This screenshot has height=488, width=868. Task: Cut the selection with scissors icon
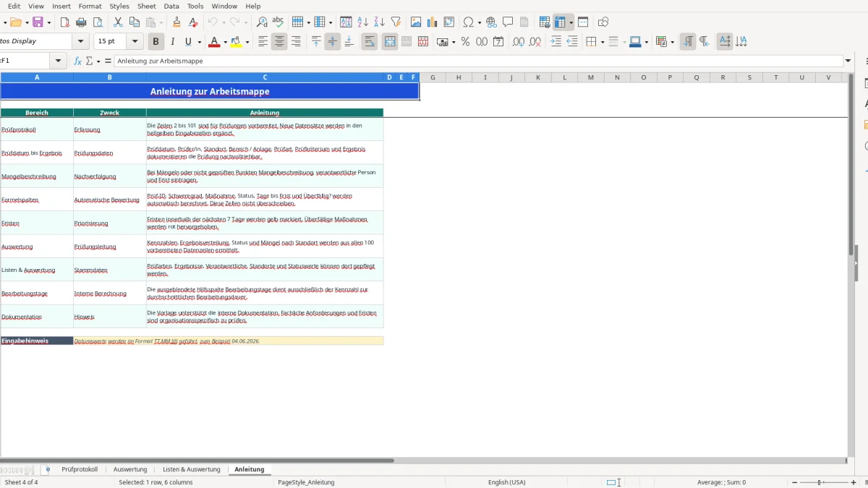coord(118,22)
